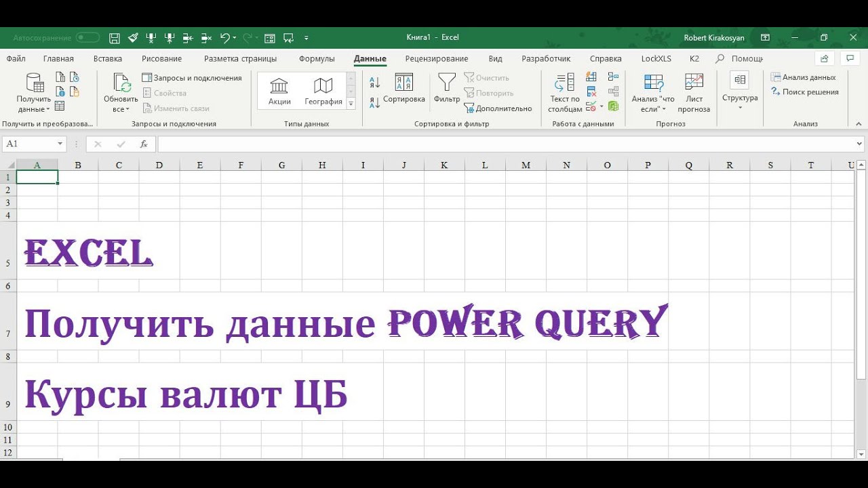Switch to the Formulas (Формулы) tab

(317, 59)
